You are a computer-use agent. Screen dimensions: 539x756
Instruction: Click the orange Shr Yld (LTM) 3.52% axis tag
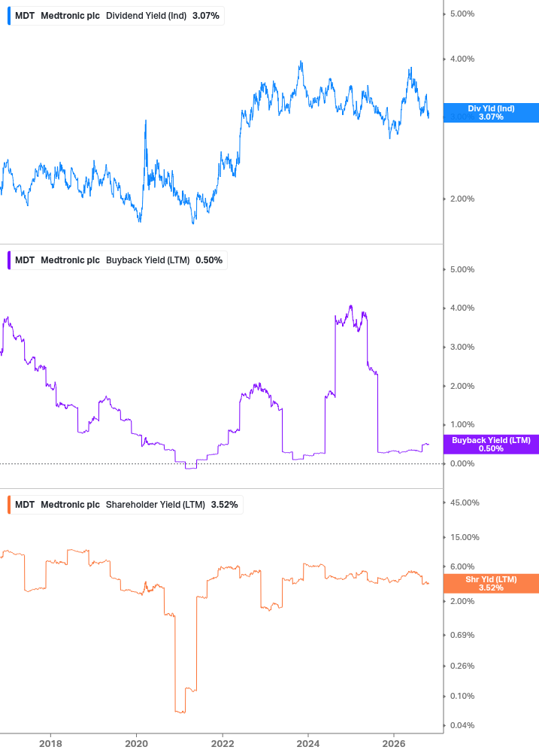click(491, 584)
